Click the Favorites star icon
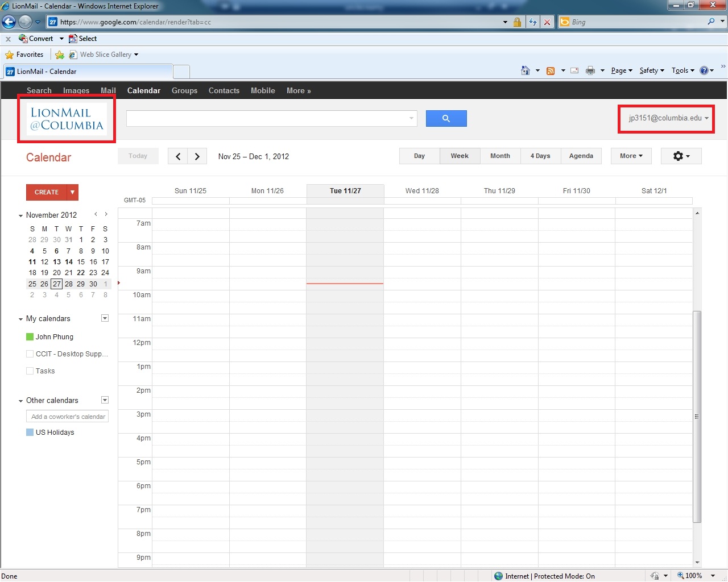 9,55
